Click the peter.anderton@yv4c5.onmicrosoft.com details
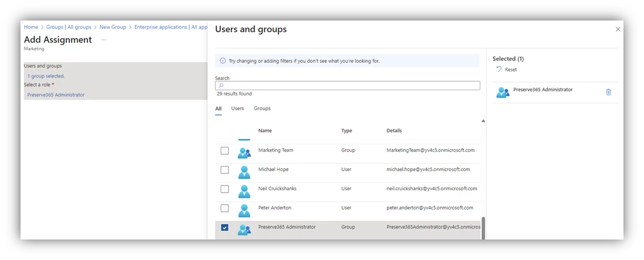The image size is (644, 260). click(x=430, y=208)
